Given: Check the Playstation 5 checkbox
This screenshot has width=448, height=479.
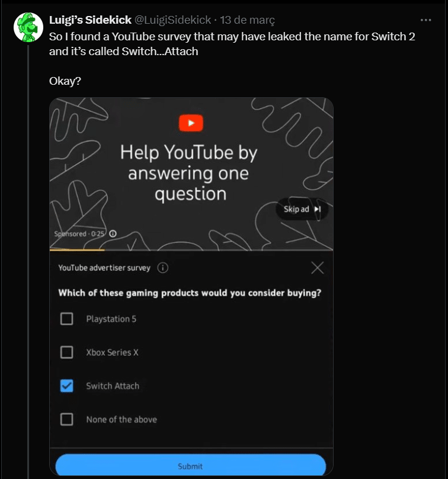Looking at the screenshot, I should pyautogui.click(x=67, y=319).
